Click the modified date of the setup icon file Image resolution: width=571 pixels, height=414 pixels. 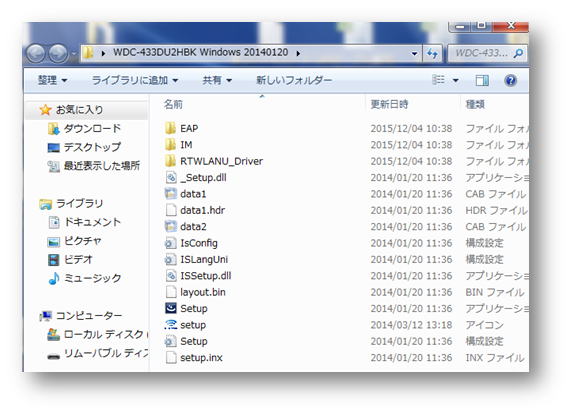(x=411, y=325)
